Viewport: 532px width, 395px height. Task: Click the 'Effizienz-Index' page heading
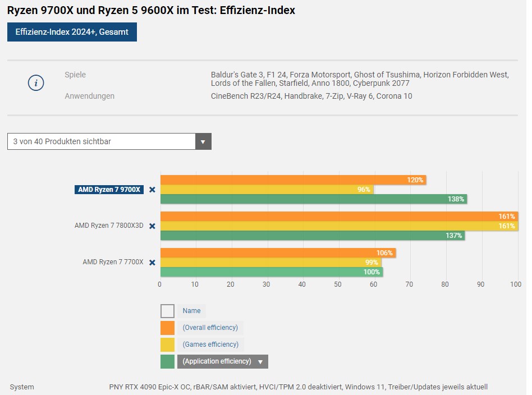pyautogui.click(x=151, y=10)
